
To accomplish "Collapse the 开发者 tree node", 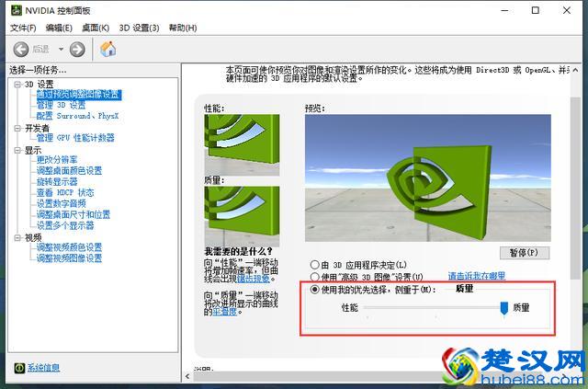I will coord(17,129).
